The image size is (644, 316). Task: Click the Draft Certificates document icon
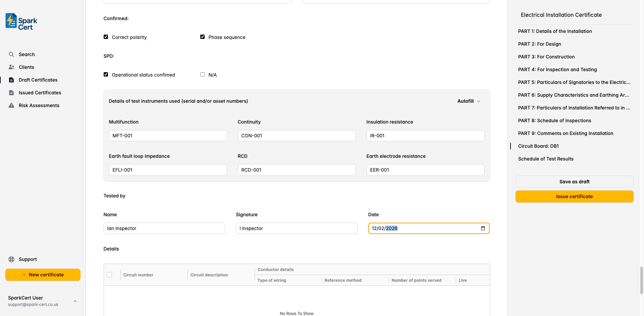pyautogui.click(x=11, y=80)
